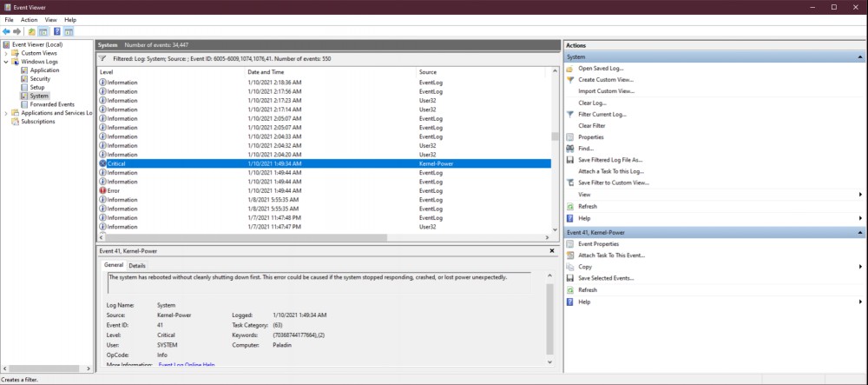Collapse the System actions section header
The height and width of the screenshot is (385, 868).
click(860, 57)
